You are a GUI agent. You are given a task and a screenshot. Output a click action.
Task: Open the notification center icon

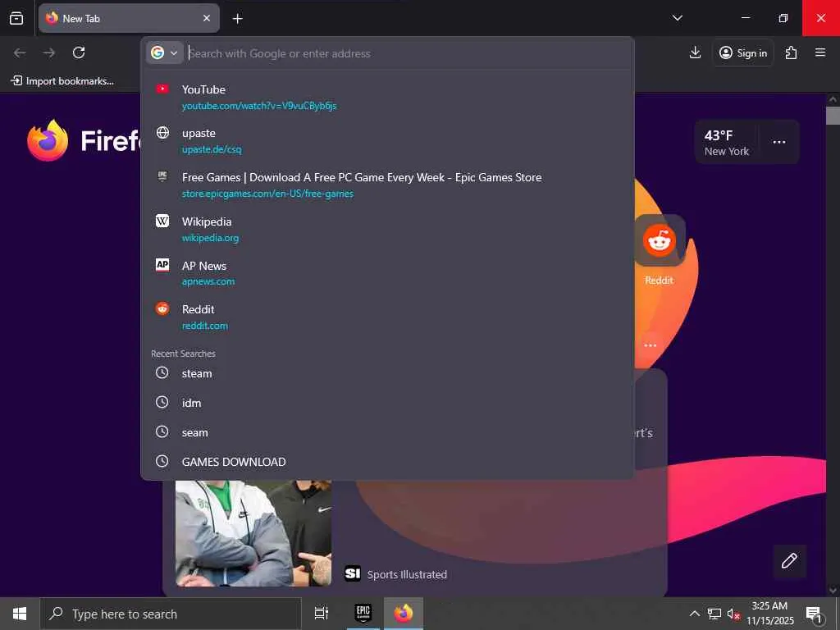pos(814,614)
